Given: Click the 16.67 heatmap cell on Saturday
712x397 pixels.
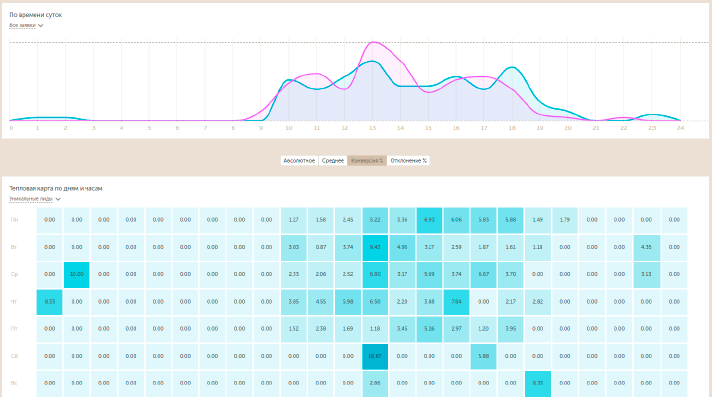Looking at the screenshot, I should point(375,356).
